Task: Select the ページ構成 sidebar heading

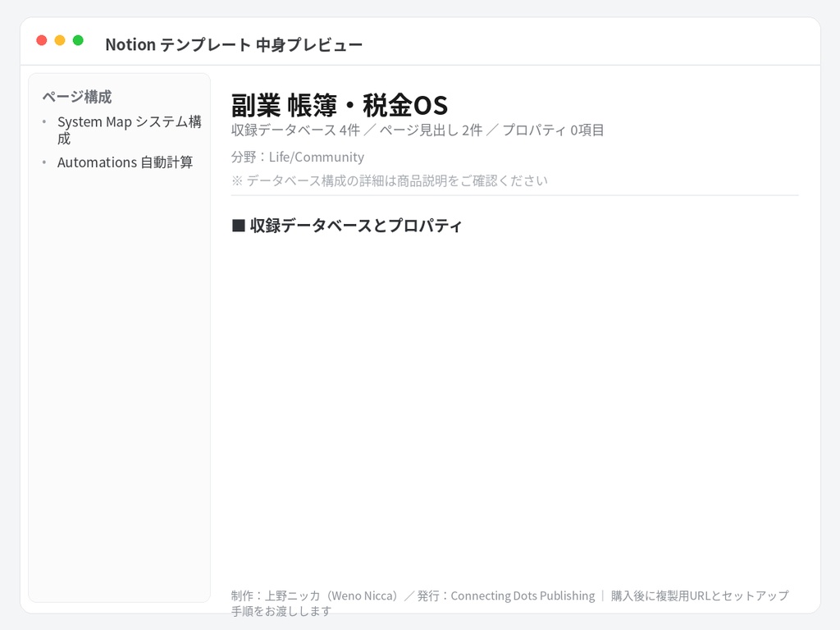Action: [77, 97]
